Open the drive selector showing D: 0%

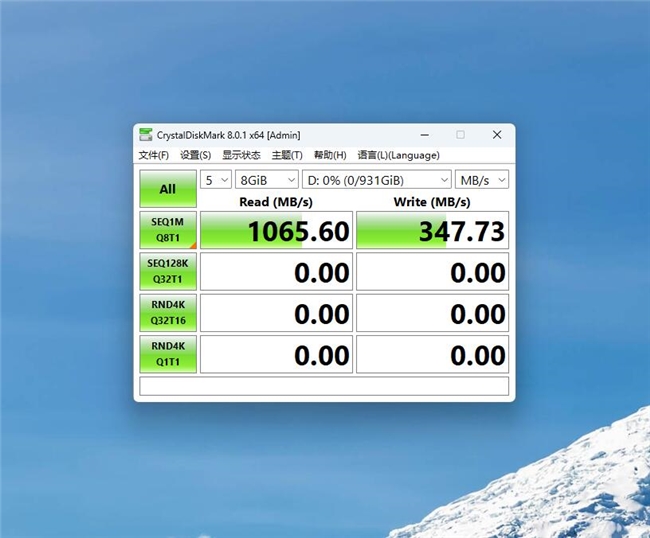coord(376,180)
